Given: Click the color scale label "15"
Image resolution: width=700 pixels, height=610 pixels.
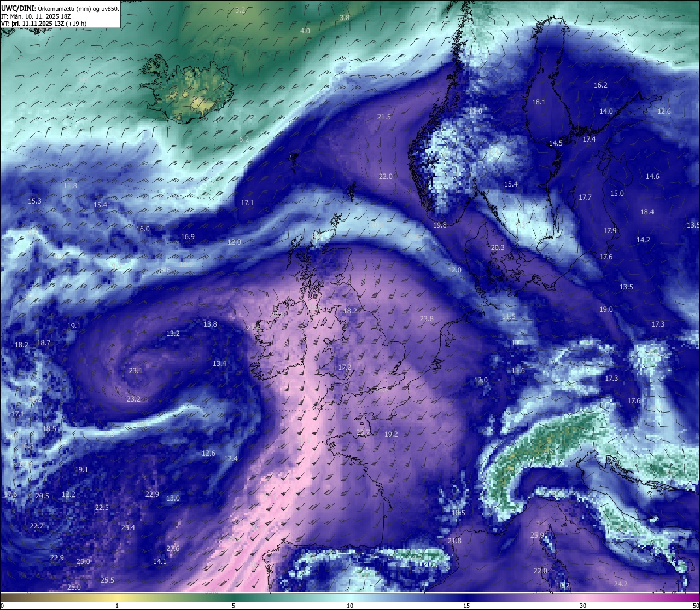Looking at the screenshot, I should coord(466,606).
